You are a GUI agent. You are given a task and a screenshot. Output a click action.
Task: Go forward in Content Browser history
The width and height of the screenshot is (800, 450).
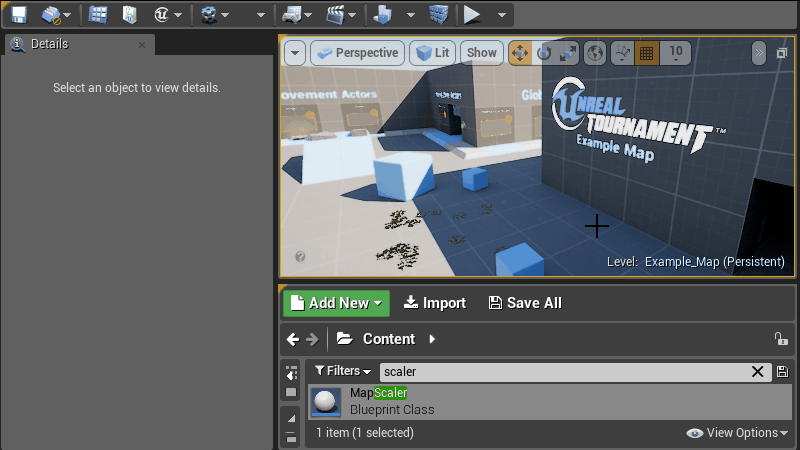pyautogui.click(x=312, y=339)
